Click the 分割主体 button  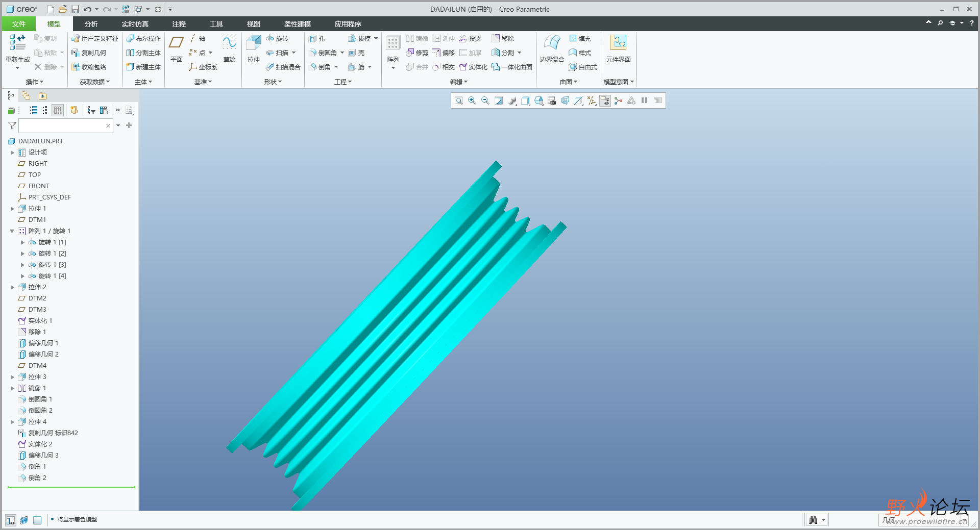pyautogui.click(x=143, y=53)
